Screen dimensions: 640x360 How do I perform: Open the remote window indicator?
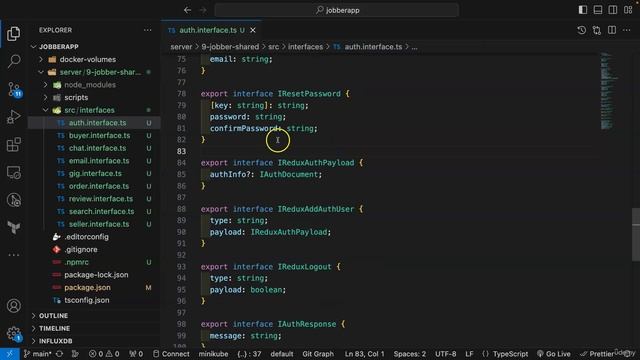click(x=10, y=354)
